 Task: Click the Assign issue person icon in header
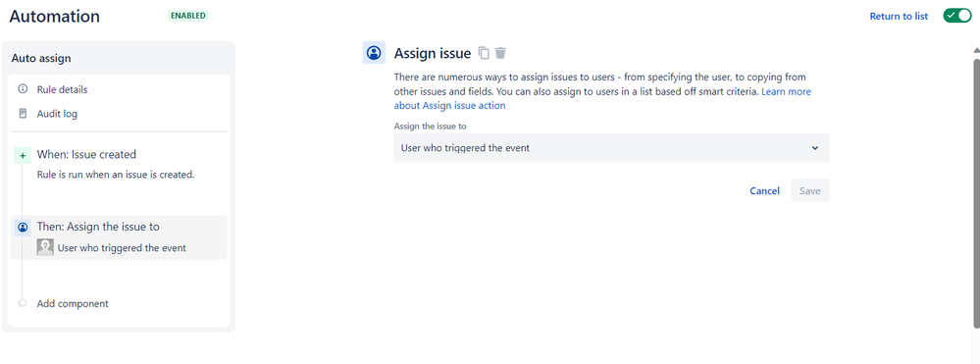(x=374, y=53)
